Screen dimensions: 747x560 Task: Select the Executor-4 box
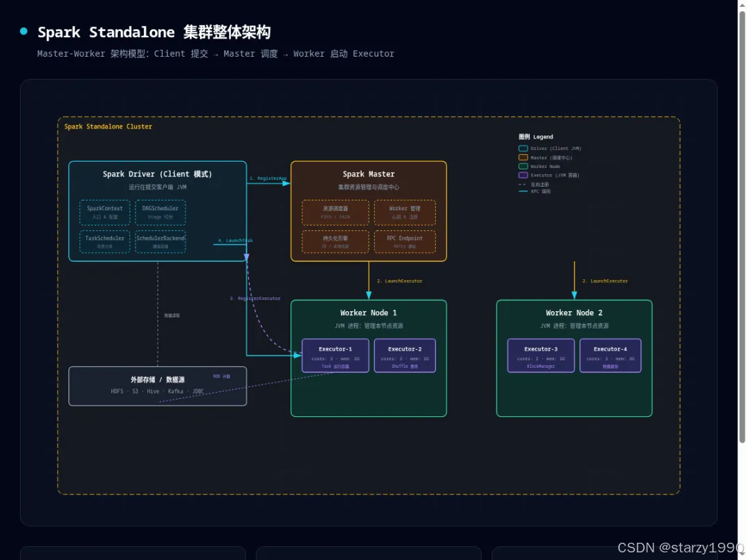610,356
